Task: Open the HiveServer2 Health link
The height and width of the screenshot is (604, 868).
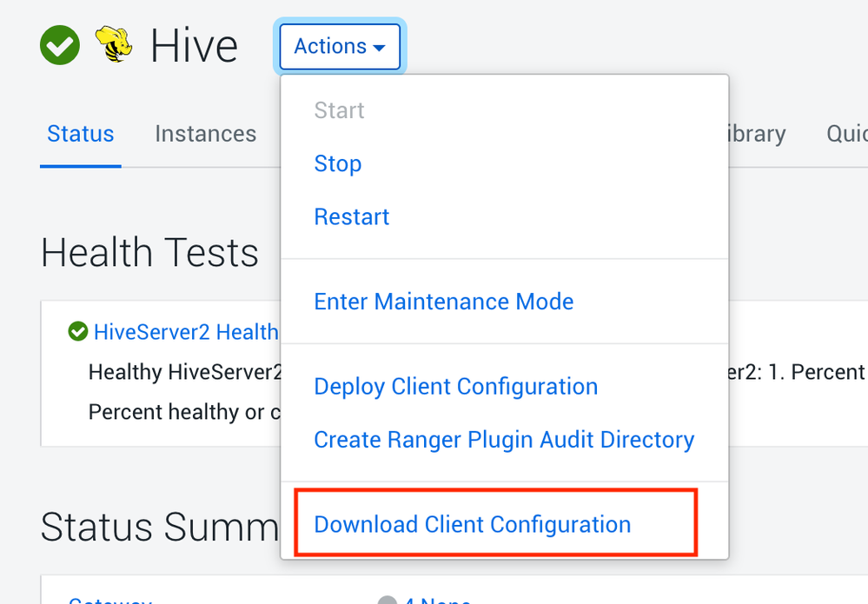Action: click(186, 331)
